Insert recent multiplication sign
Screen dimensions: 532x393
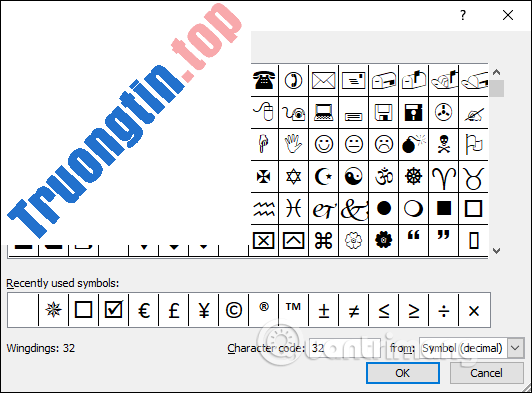(474, 310)
